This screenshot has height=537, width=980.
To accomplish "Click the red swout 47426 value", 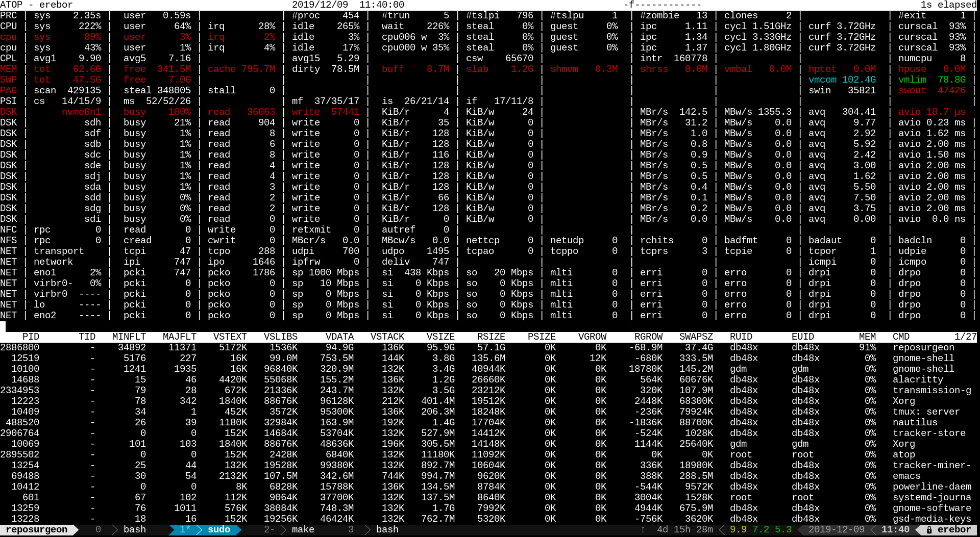I will [932, 91].
